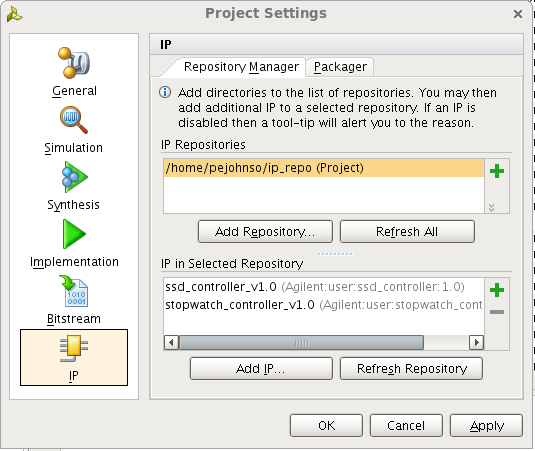The width and height of the screenshot is (535, 451).
Task: Click green plus beside IP Repositories list
Action: pyautogui.click(x=497, y=171)
